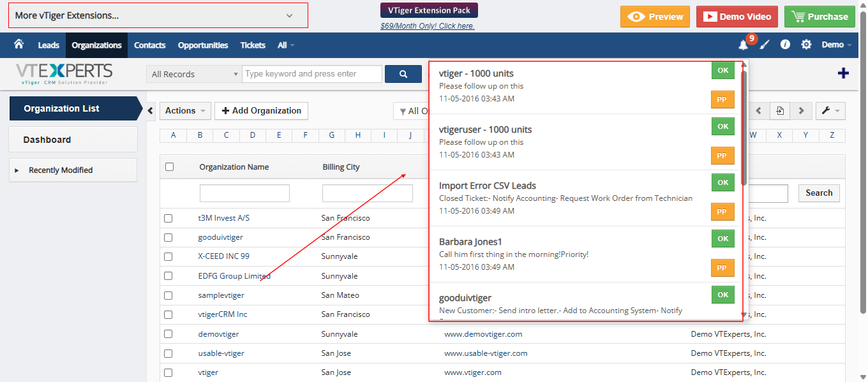Click the Search button in filter row

[819, 193]
